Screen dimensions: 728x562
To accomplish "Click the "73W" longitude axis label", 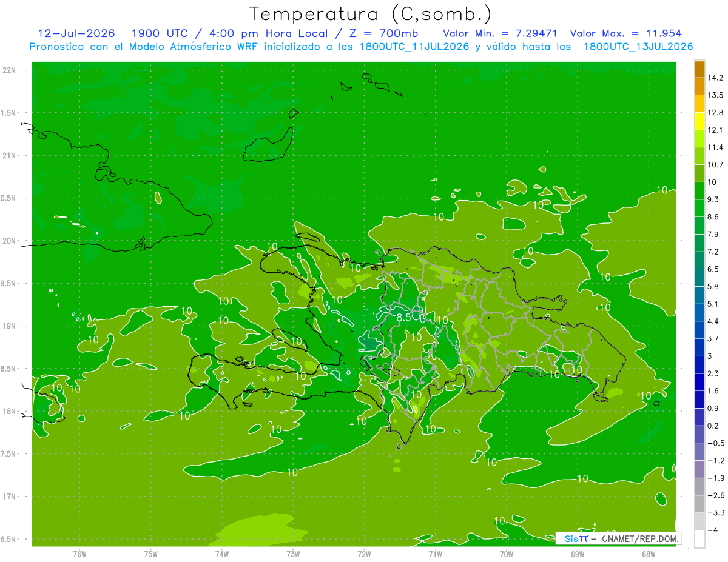I will 293,554.
